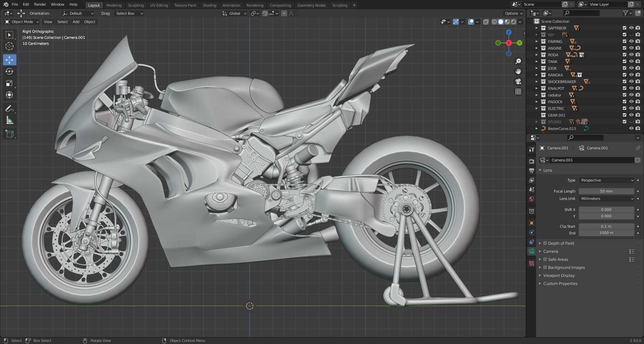Expand the Viewport Display panel
This screenshot has height=344, width=644.
coord(559,275)
